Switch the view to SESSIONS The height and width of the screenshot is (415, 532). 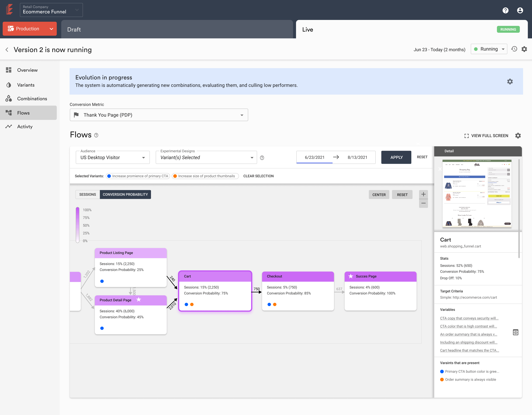[88, 195]
